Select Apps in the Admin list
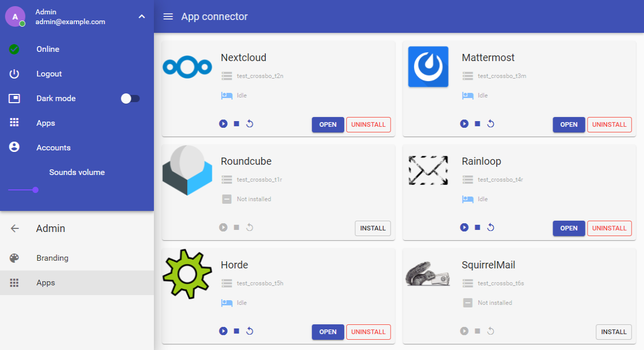Viewport: 644px width, 350px height. [x=77, y=283]
